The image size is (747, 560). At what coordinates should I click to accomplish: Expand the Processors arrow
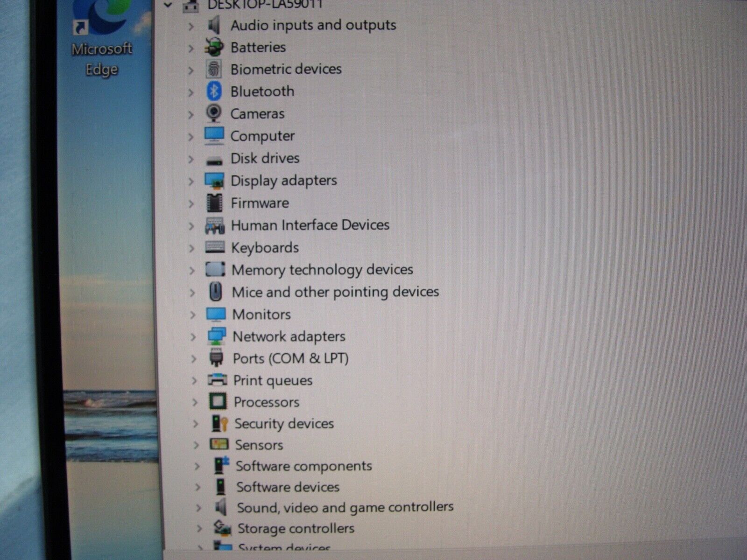pyautogui.click(x=195, y=402)
